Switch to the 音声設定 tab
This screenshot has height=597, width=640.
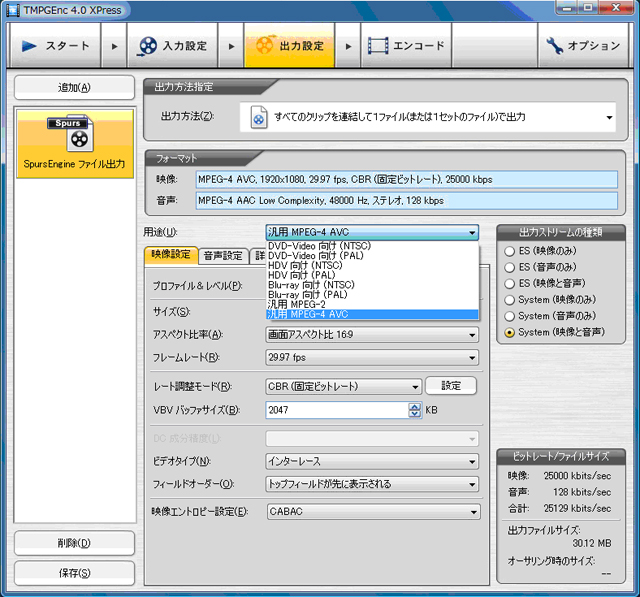223,256
